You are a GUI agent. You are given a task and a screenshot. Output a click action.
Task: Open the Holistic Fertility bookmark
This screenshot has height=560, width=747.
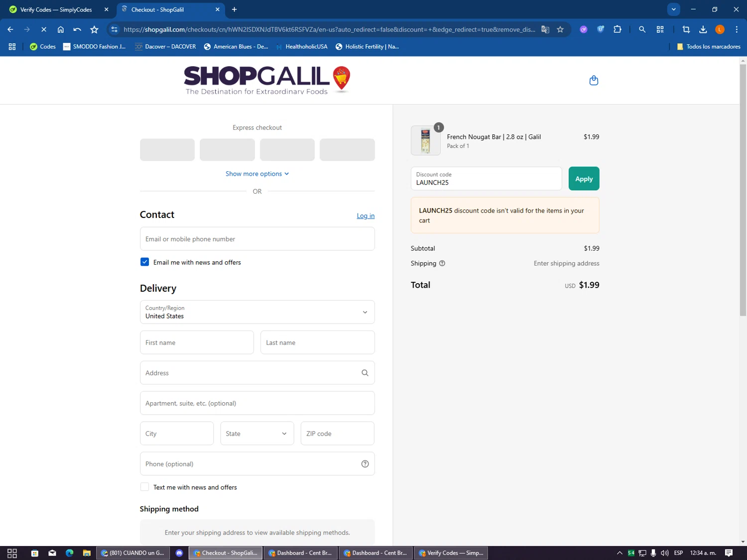[368, 46]
